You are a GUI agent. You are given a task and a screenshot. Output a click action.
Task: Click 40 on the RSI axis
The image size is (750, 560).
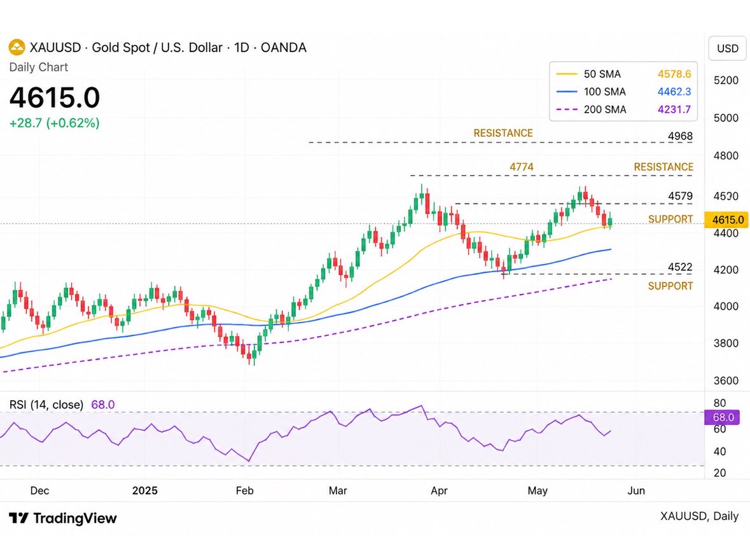click(x=719, y=451)
